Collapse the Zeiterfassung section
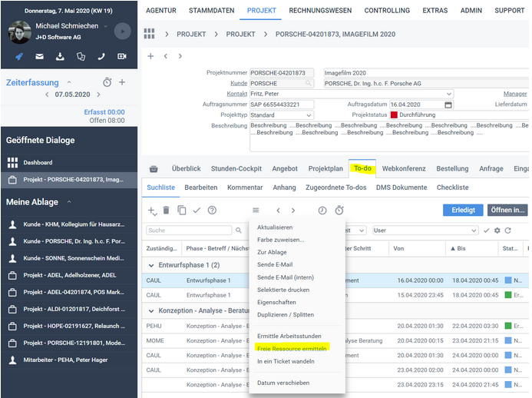Viewport: 532px width, 398px height. [x=68, y=82]
